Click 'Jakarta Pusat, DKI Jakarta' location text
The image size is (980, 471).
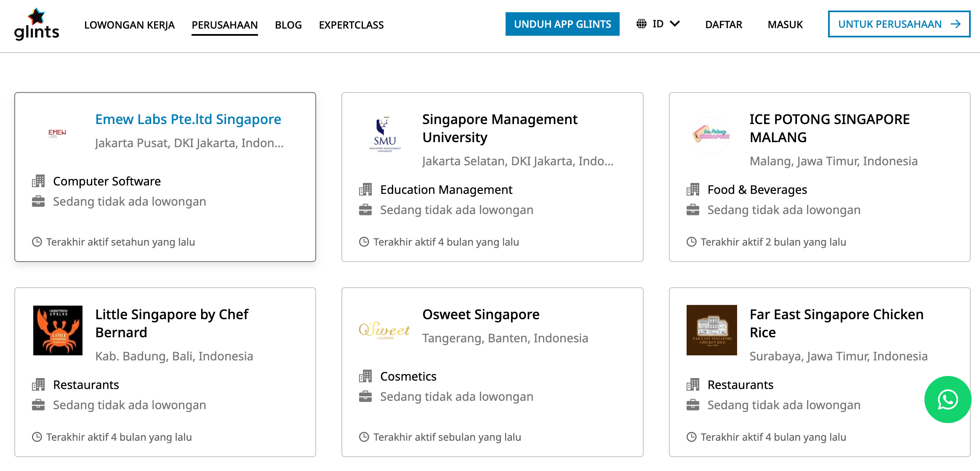(x=189, y=143)
